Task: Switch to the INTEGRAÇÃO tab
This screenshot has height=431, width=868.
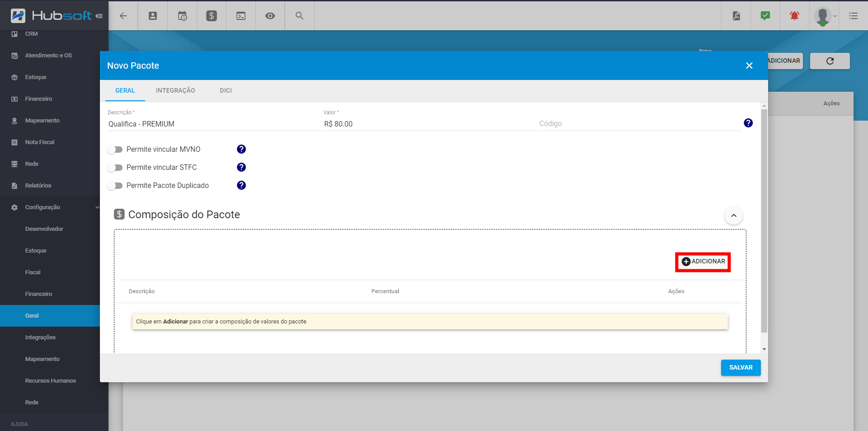Action: [175, 90]
